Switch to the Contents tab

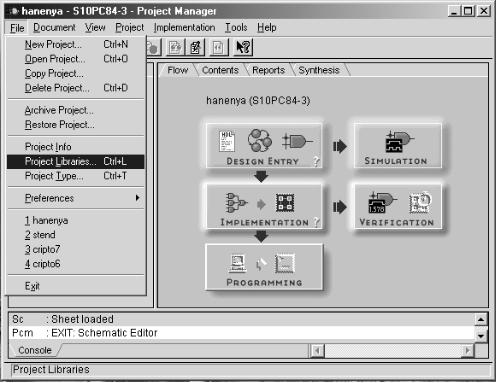220,70
